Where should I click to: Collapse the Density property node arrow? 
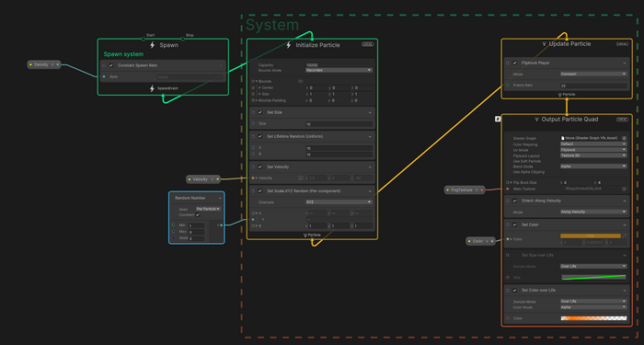pos(52,64)
